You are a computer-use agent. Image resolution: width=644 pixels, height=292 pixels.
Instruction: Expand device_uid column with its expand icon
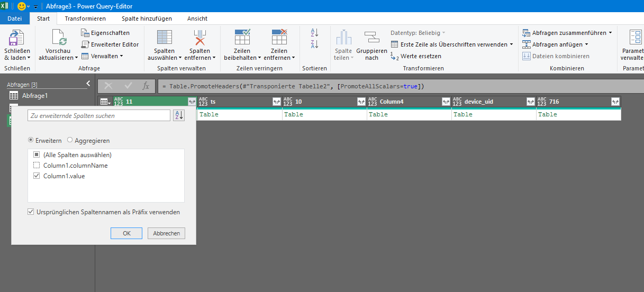tap(531, 102)
